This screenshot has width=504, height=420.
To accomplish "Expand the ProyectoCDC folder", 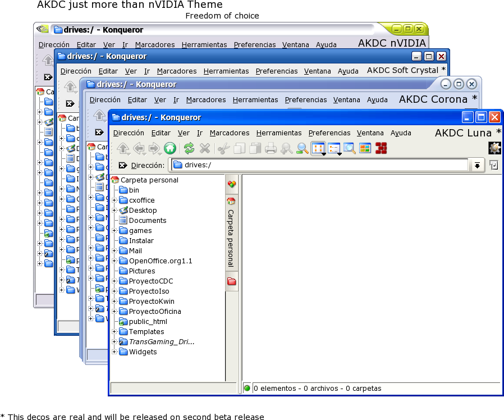I will [114, 281].
